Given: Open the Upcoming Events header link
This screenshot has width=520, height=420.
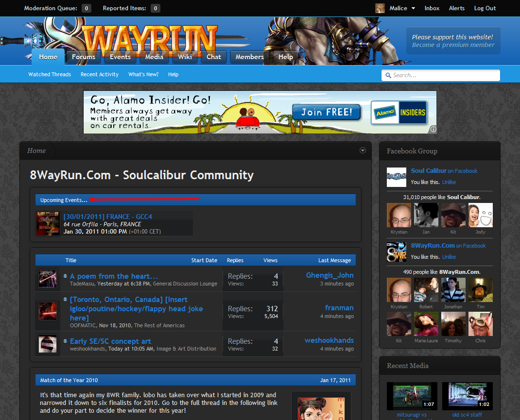Looking at the screenshot, I should point(64,200).
